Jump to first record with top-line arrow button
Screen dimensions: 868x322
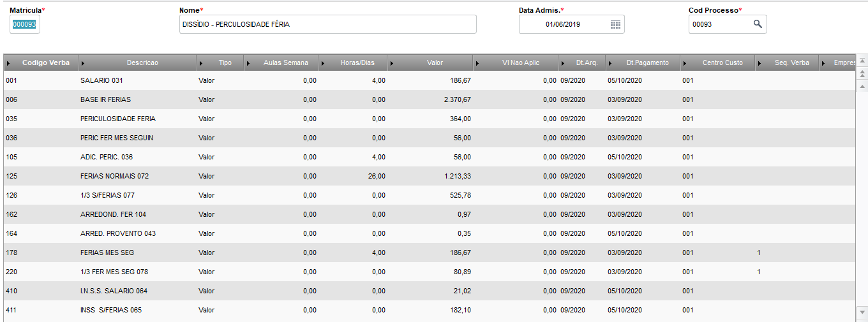(x=862, y=61)
